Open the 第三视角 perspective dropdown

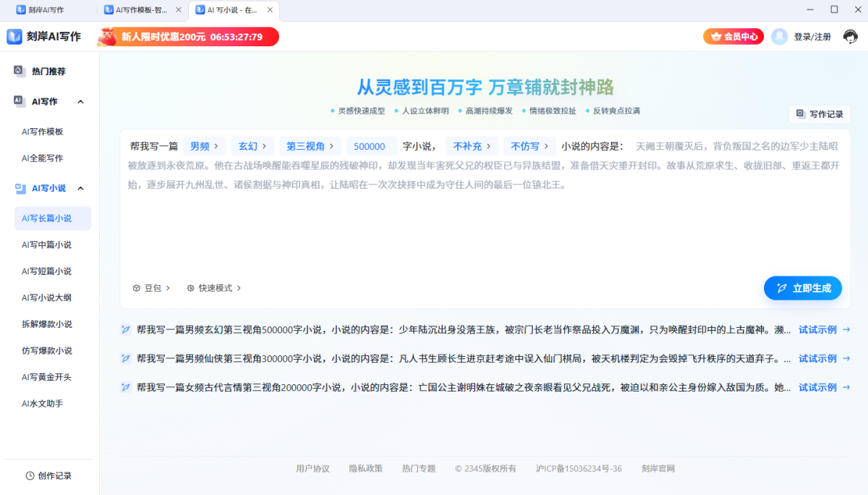(x=310, y=145)
